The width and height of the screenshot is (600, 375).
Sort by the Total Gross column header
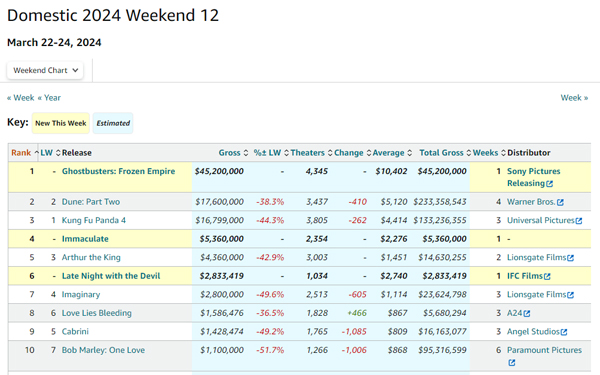[x=445, y=153]
